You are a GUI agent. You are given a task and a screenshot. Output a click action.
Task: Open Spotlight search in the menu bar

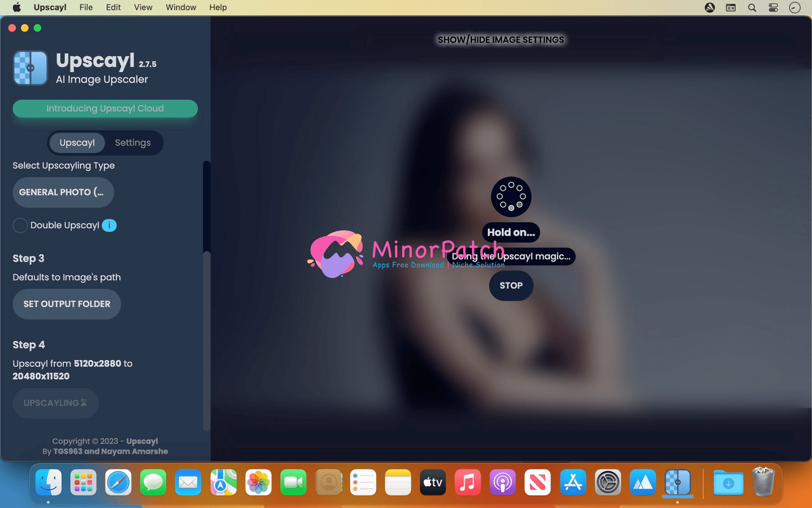click(752, 8)
